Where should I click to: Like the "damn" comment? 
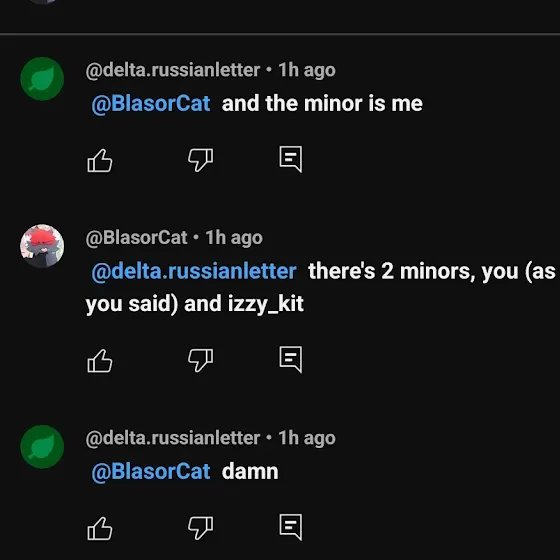coord(100,529)
